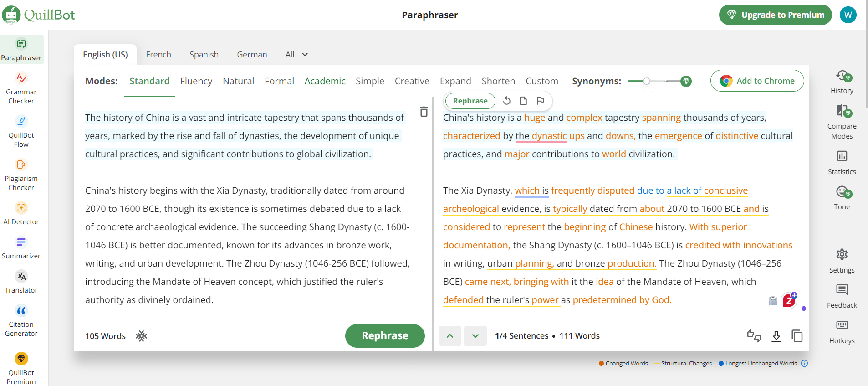This screenshot has width=868, height=386.
Task: Open the Plagiarism Checker from sidebar
Action: point(21,175)
